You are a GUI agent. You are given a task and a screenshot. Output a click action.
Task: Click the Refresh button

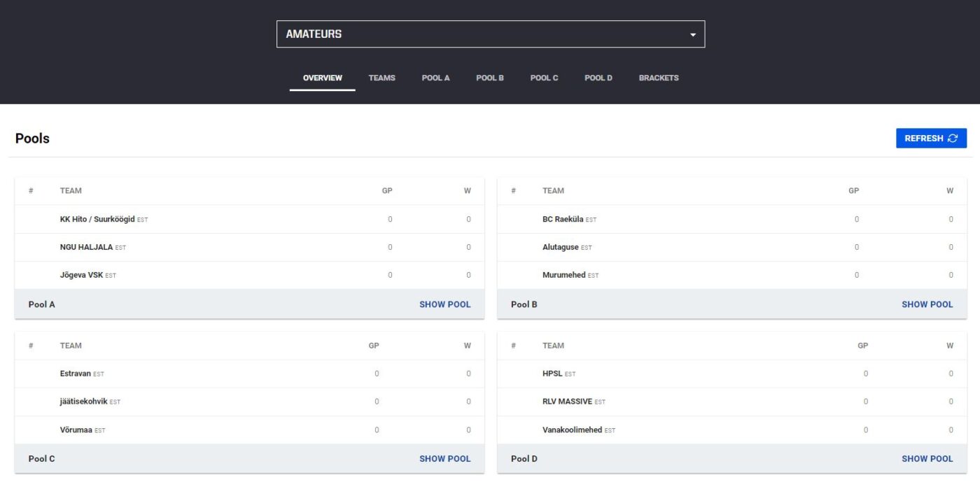[x=931, y=139]
